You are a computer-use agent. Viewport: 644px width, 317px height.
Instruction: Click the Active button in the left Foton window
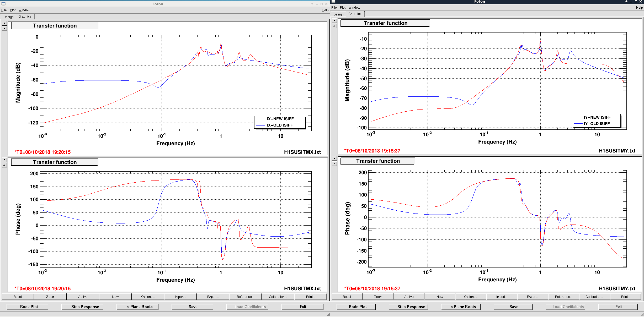(83, 297)
